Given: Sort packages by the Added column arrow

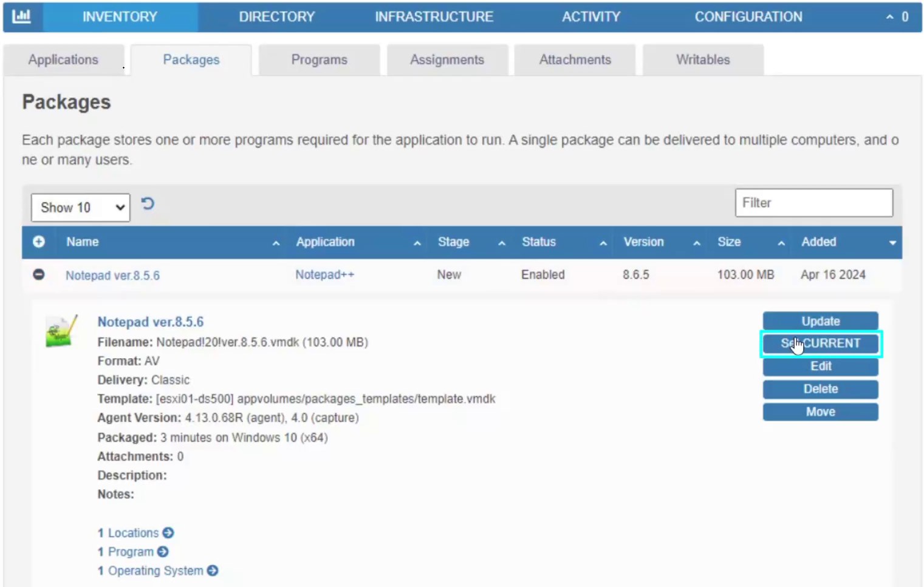Looking at the screenshot, I should [893, 242].
